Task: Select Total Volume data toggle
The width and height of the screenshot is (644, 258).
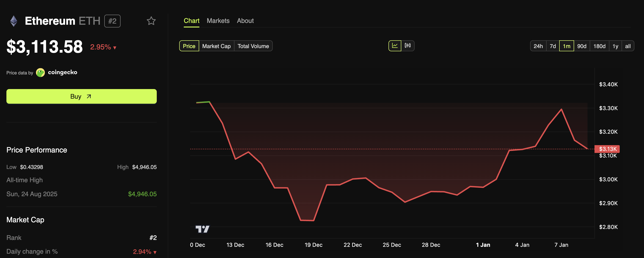Action: tap(253, 46)
